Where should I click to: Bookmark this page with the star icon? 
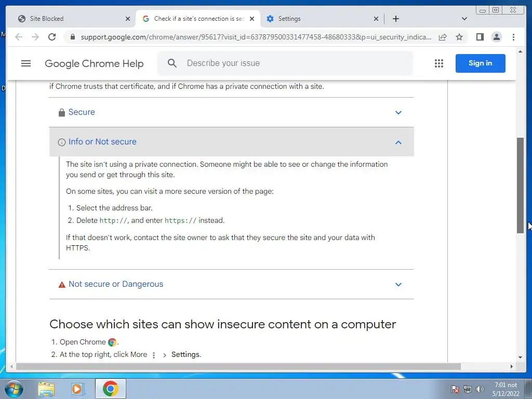click(459, 37)
